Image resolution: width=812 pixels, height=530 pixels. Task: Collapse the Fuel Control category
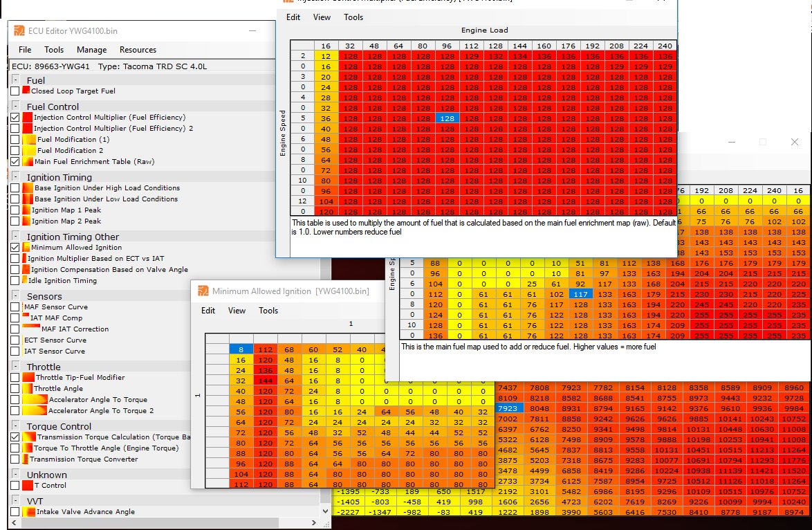[15, 106]
